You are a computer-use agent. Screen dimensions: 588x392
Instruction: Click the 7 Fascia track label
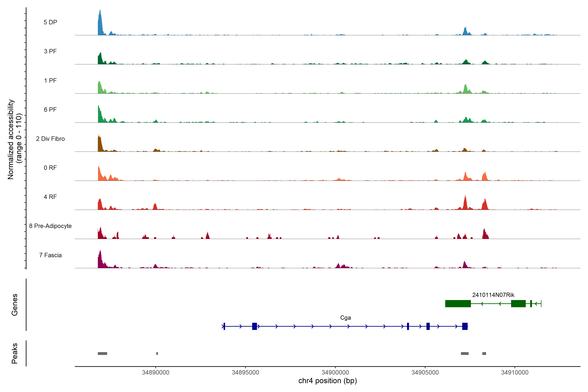(x=50, y=255)
